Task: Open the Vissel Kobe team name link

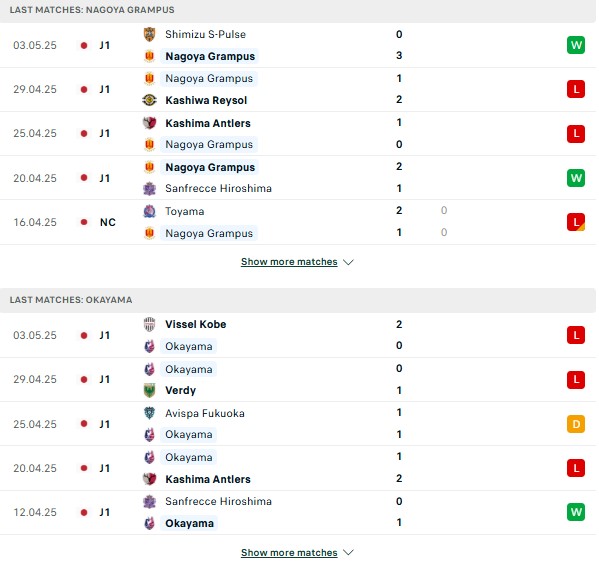Action: point(196,324)
